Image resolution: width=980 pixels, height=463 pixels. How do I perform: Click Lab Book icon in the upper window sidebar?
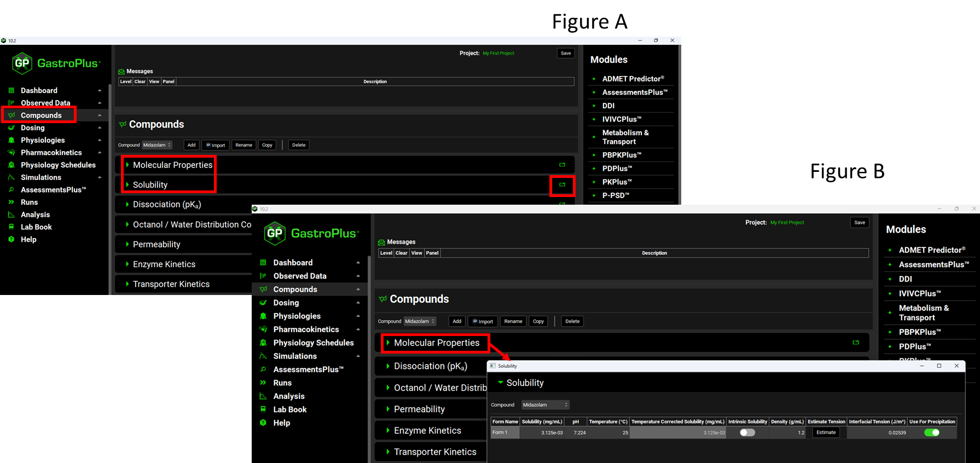point(11,227)
